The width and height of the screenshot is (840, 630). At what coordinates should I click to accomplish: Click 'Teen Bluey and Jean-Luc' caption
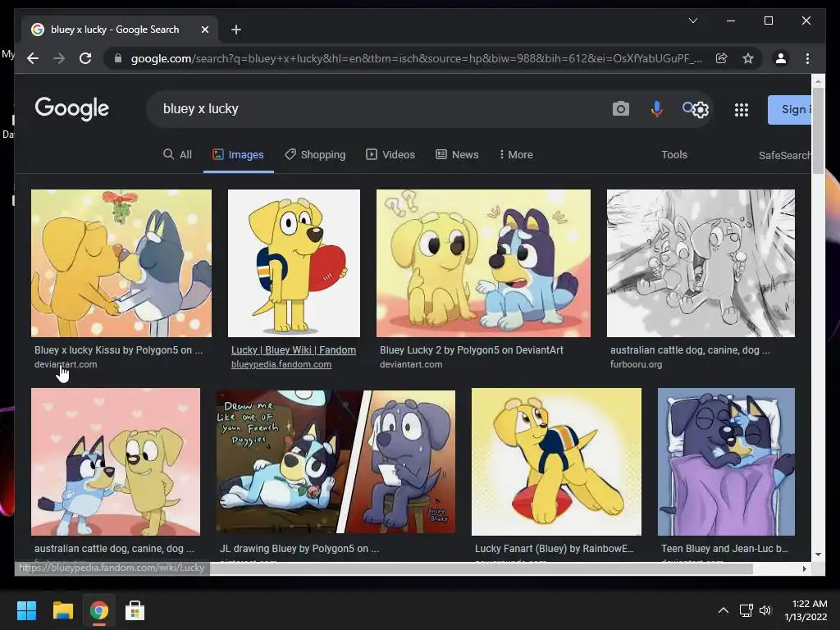pyautogui.click(x=724, y=549)
